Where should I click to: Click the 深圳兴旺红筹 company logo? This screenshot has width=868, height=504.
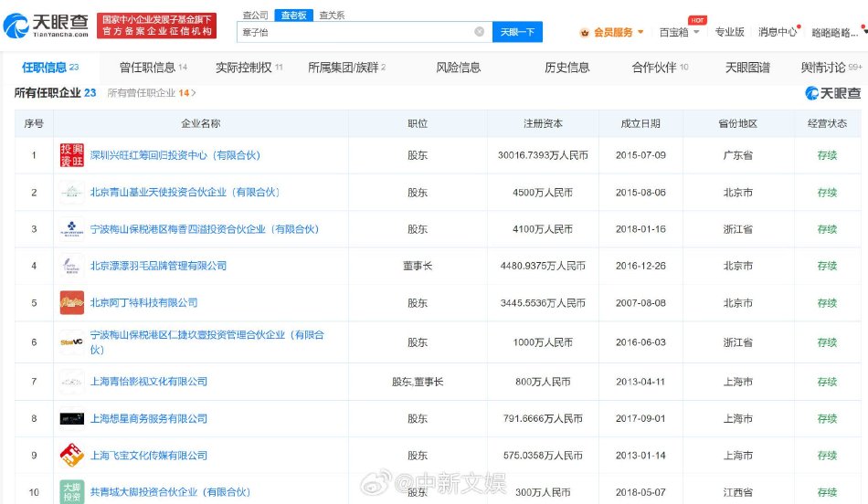click(71, 155)
